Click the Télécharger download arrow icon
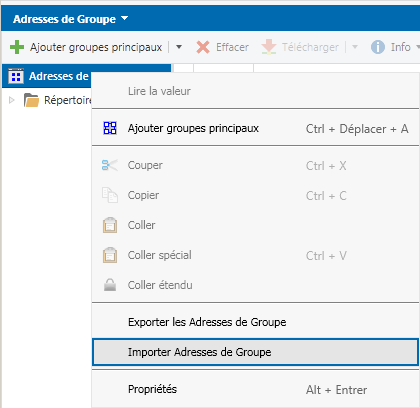The height and width of the screenshot is (408, 420). click(x=269, y=47)
